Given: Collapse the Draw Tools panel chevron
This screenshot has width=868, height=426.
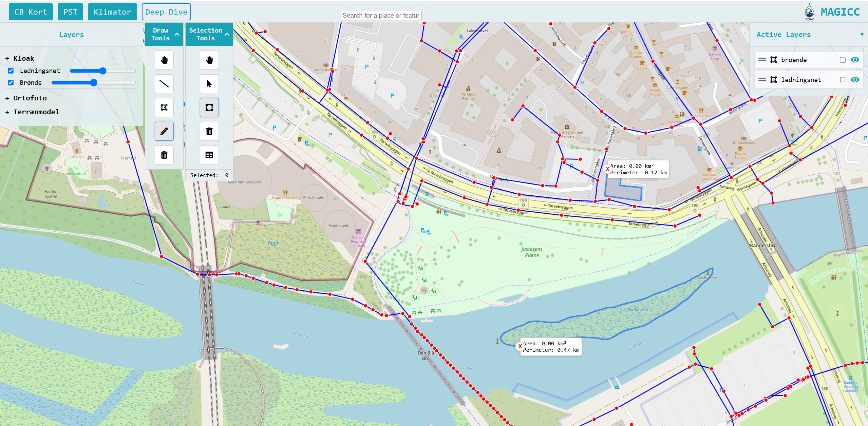Looking at the screenshot, I should coord(177,34).
